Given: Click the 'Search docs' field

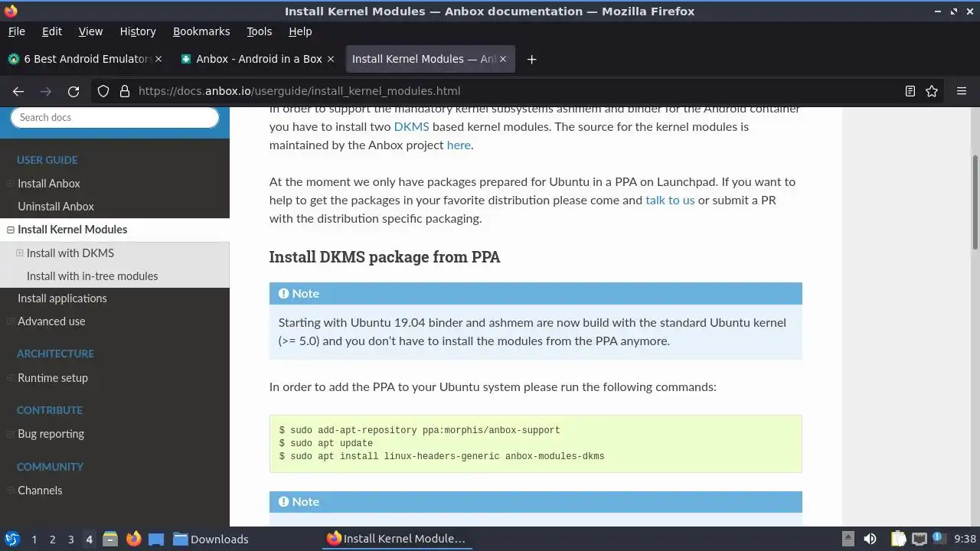Looking at the screenshot, I should [x=115, y=117].
